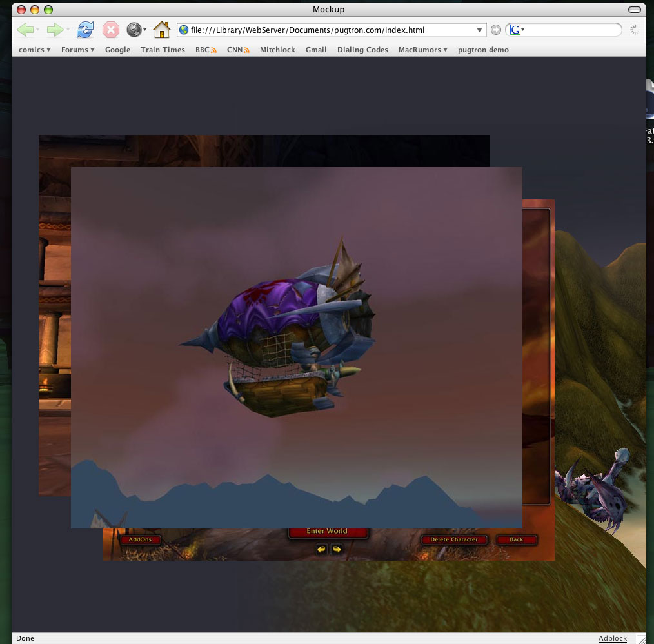Open the BBC feed bookmark

tap(206, 50)
